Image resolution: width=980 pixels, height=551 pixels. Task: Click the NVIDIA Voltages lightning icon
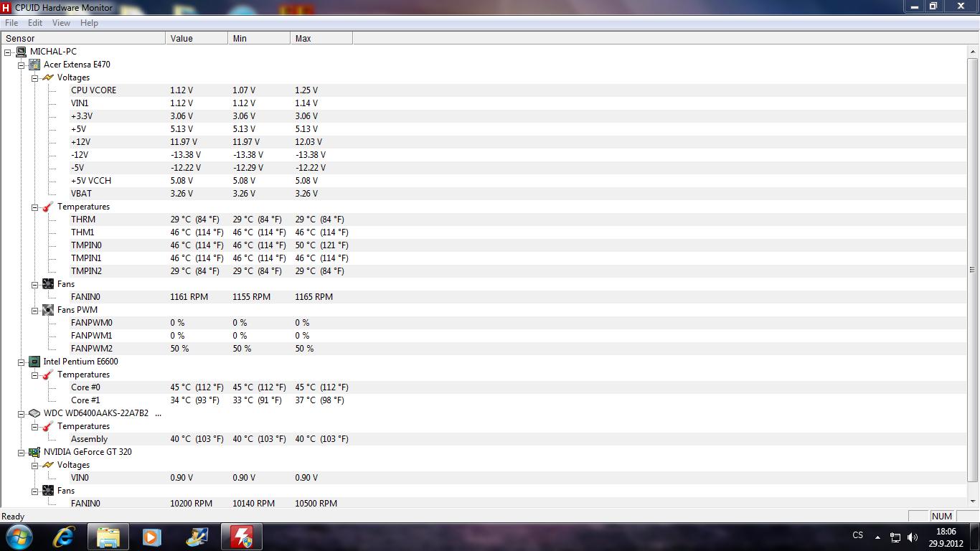click(x=48, y=465)
